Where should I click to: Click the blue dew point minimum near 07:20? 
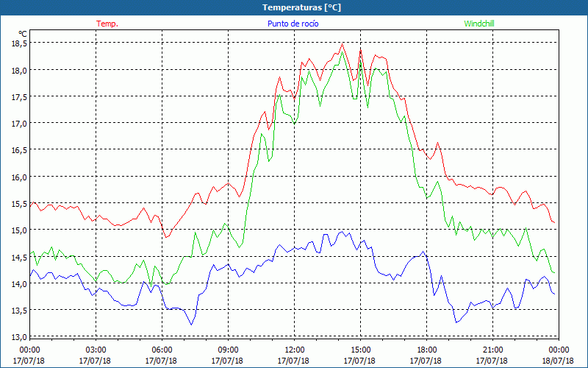191,325
